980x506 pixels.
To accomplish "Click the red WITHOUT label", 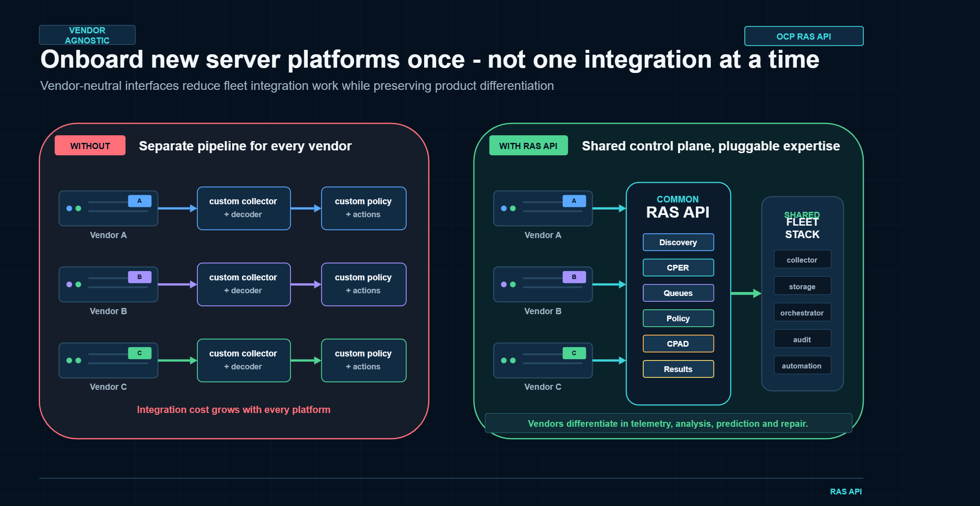I will click(x=90, y=146).
